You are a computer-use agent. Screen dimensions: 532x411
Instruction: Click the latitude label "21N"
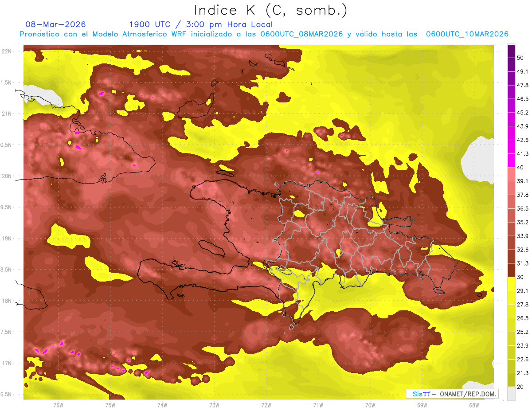pos(8,114)
